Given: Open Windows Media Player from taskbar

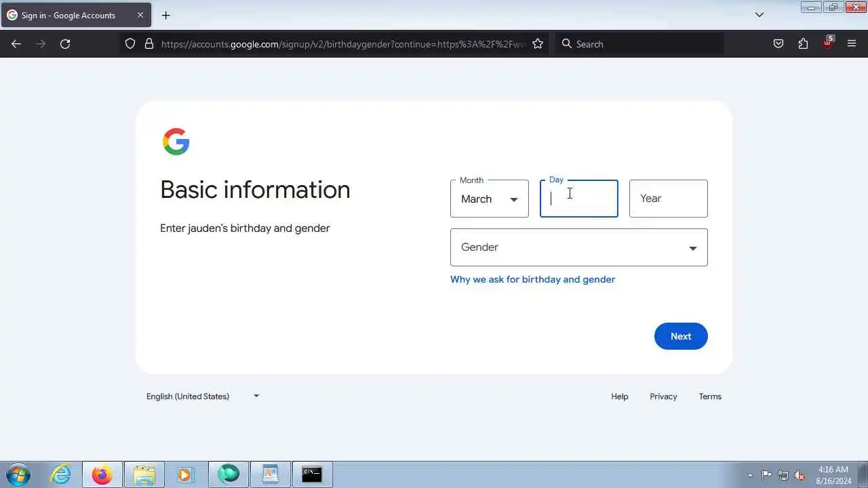Looking at the screenshot, I should coord(186,474).
